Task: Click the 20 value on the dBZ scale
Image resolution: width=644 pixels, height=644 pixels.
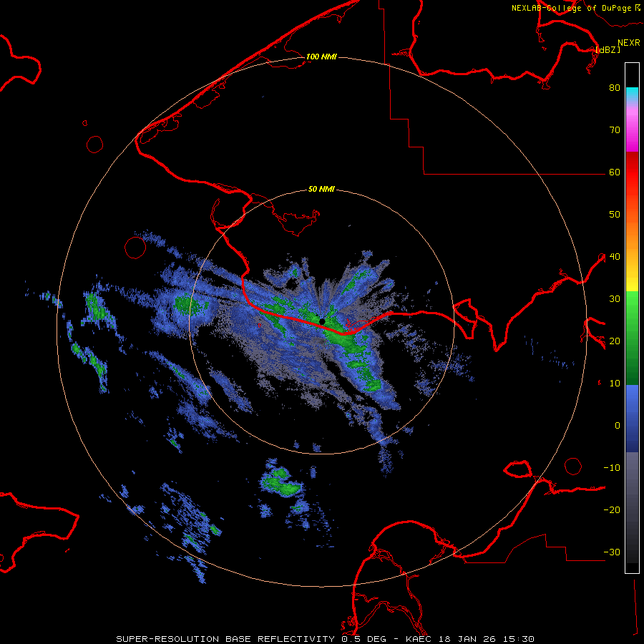Action: (615, 341)
